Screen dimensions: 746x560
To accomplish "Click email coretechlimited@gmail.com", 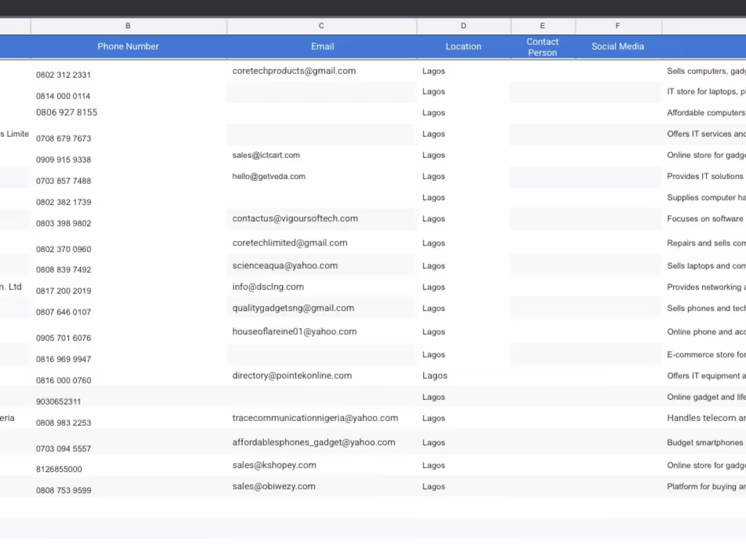I will [x=290, y=243].
